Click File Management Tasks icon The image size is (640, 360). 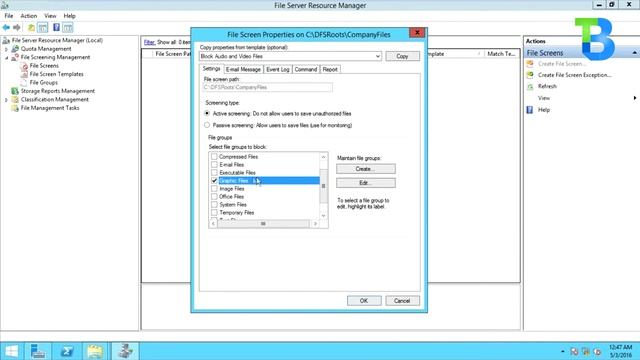(x=15, y=108)
